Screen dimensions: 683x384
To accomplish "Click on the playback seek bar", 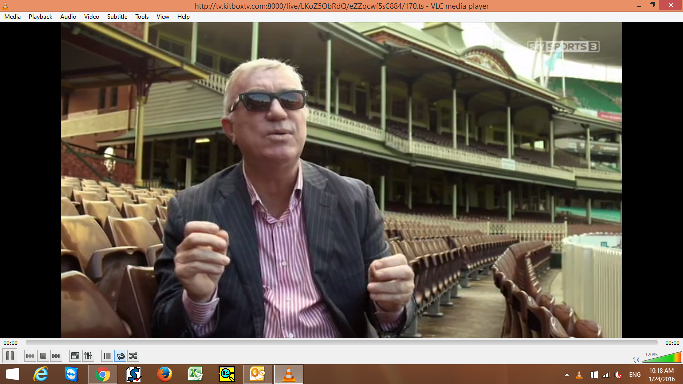I will point(342,343).
